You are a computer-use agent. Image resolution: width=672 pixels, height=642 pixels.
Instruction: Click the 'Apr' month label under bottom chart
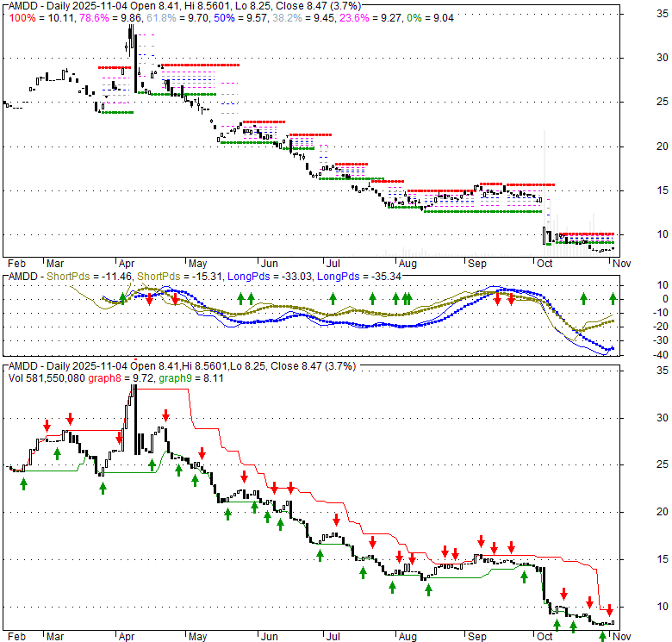coord(127,637)
